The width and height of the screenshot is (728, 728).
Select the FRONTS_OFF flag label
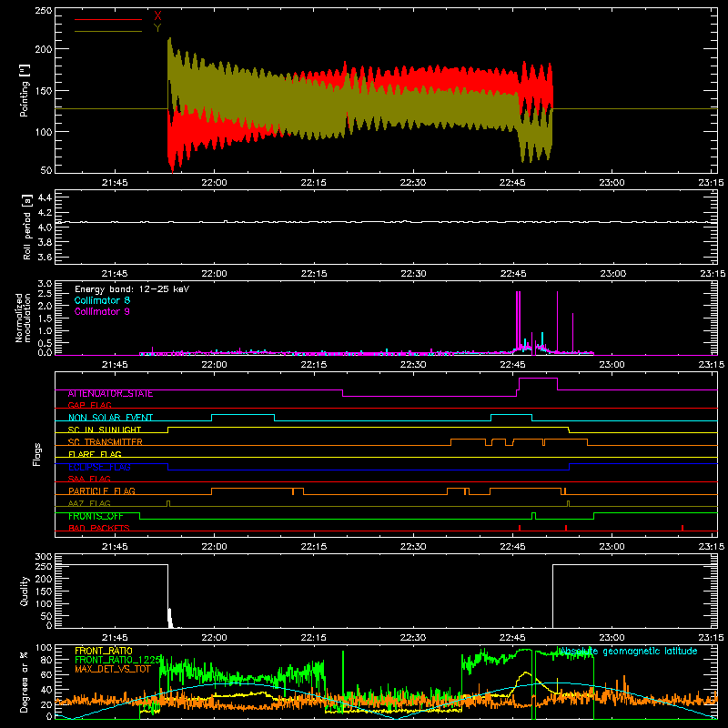pos(96,516)
